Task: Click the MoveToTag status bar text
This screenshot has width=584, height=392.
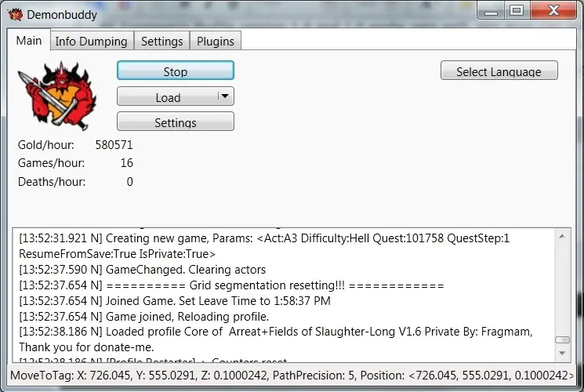Action: pyautogui.click(x=292, y=376)
